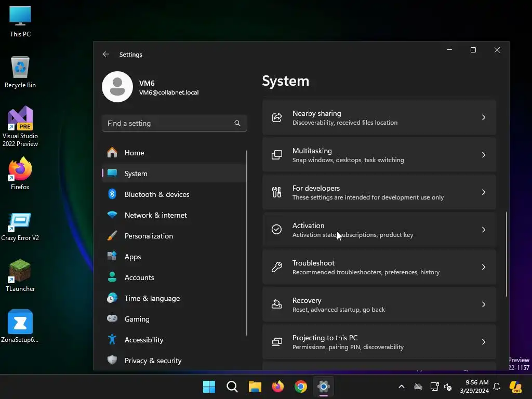Expand Activation with its chevron
Image resolution: width=532 pixels, height=399 pixels.
[484, 230]
